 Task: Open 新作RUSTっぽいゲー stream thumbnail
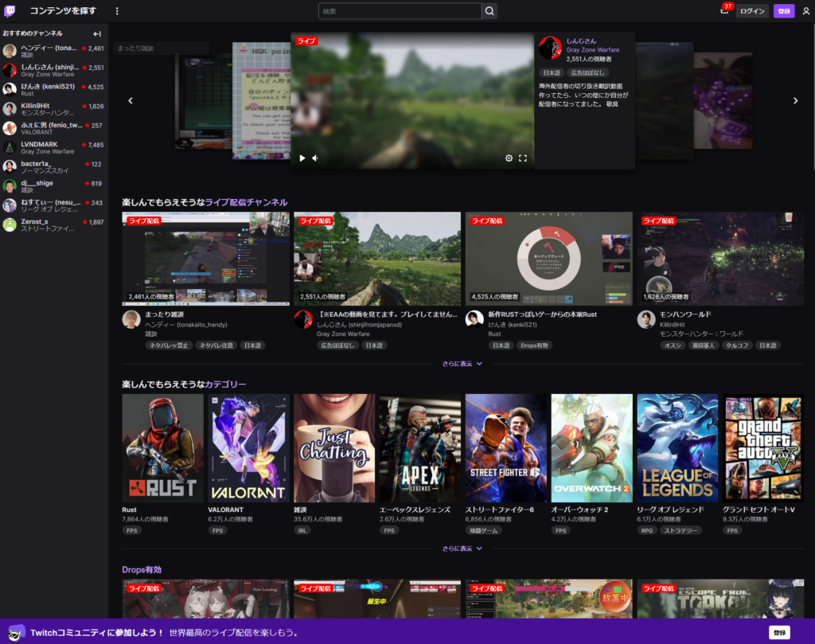point(549,259)
